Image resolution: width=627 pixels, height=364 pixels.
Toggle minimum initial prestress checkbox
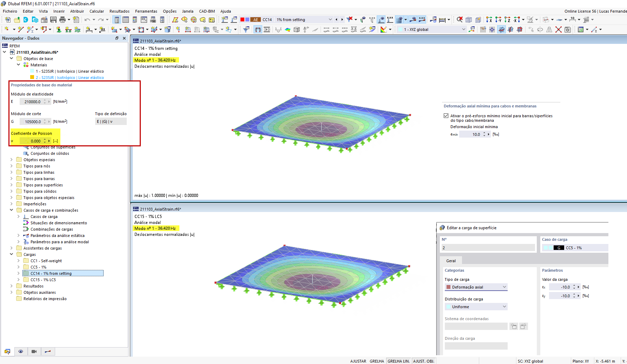446,116
